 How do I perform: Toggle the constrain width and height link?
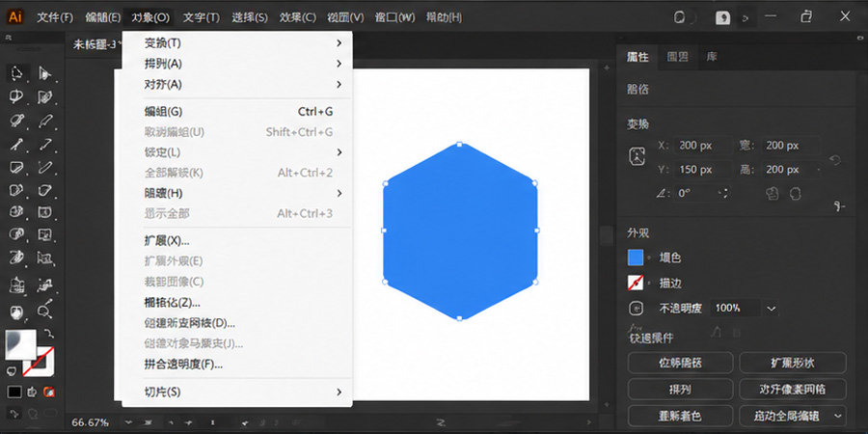click(x=835, y=159)
